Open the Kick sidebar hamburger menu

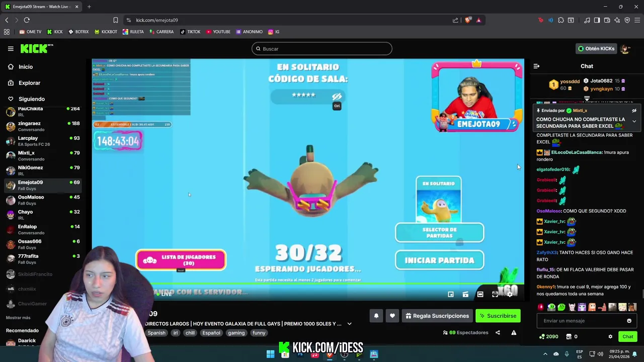tap(11, 49)
